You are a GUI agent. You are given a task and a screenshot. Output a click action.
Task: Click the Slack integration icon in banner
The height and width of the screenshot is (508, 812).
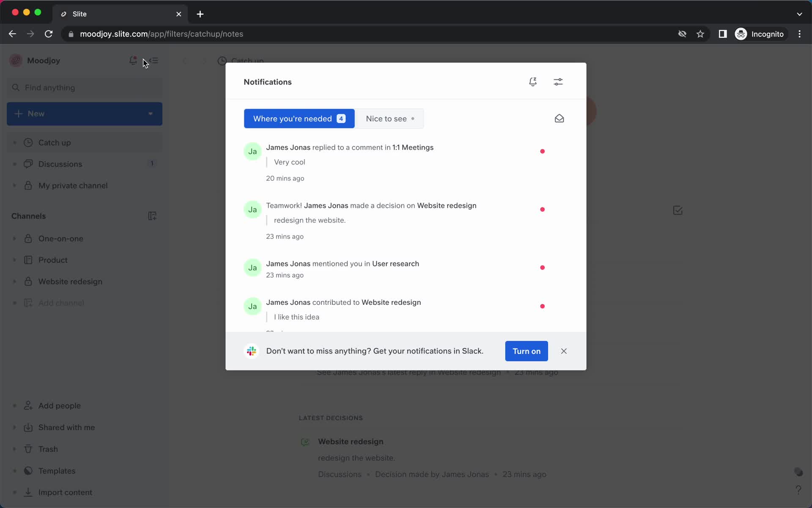(x=251, y=351)
